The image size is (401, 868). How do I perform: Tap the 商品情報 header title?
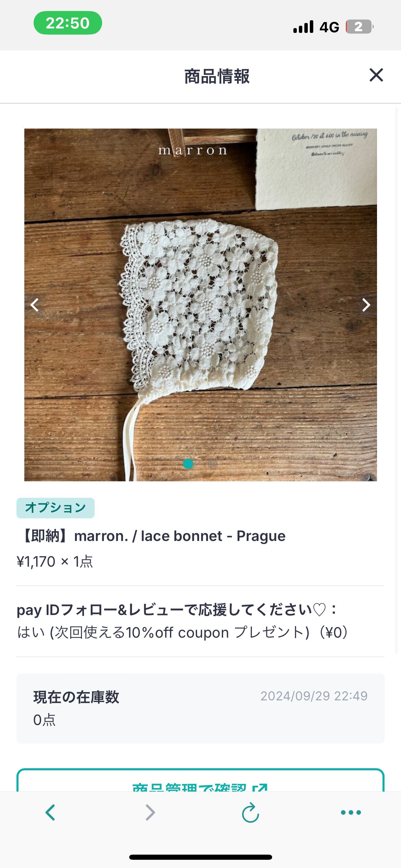[x=217, y=76]
